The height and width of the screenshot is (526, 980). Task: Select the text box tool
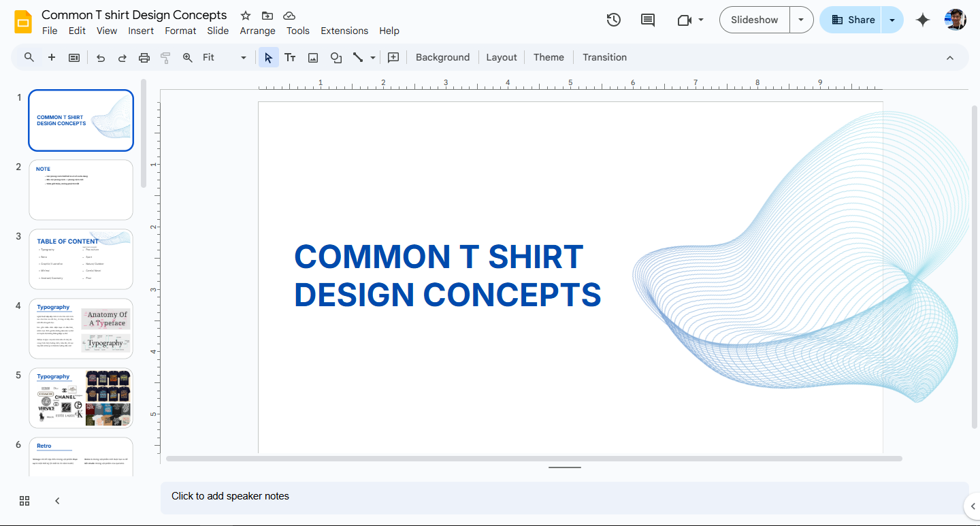(x=290, y=58)
